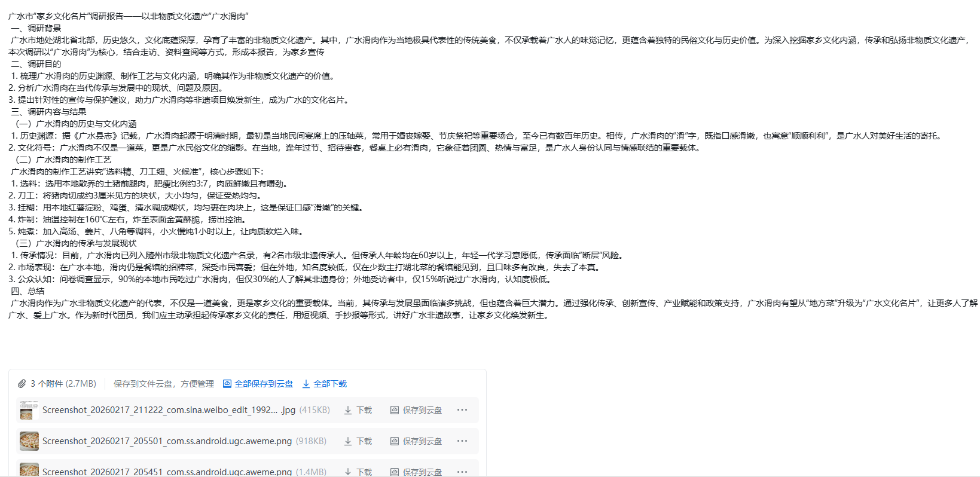Click the paperclip attachments icon
This screenshot has height=477, width=980.
click(x=22, y=384)
